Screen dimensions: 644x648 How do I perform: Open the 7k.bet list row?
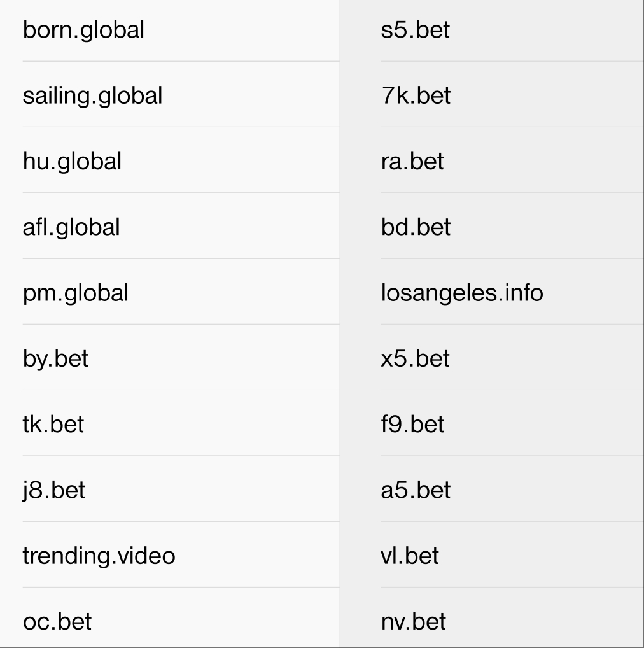pyautogui.click(x=416, y=95)
